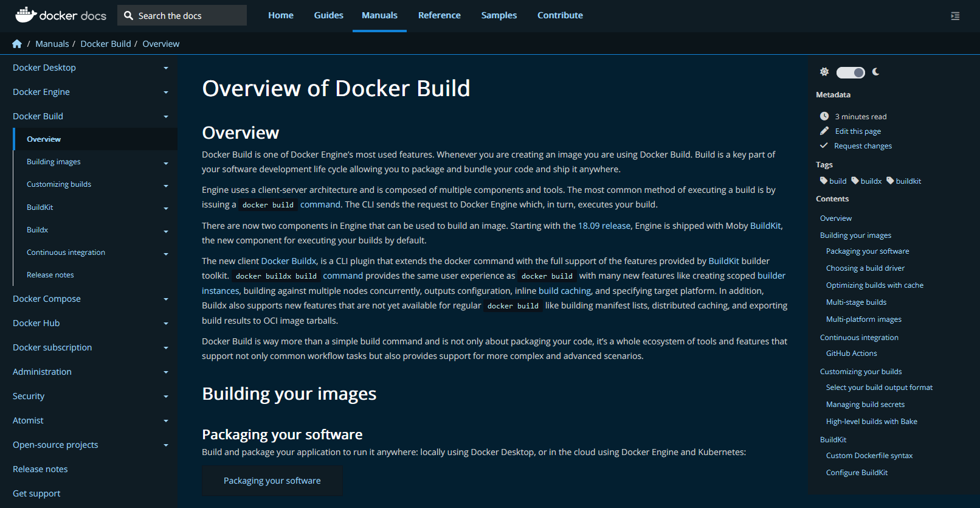Expand the Buildx sidebar submenu arrow
This screenshot has height=508, width=980.
[x=165, y=232]
